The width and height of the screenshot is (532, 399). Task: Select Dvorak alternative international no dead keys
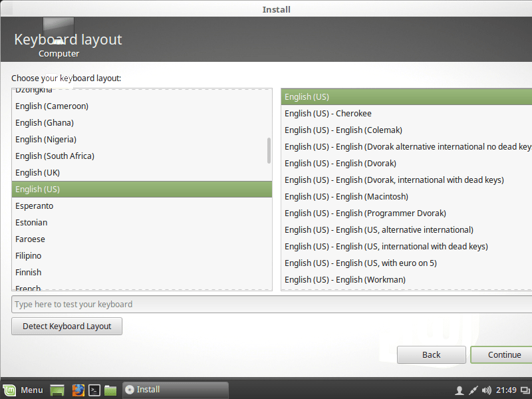pos(406,147)
